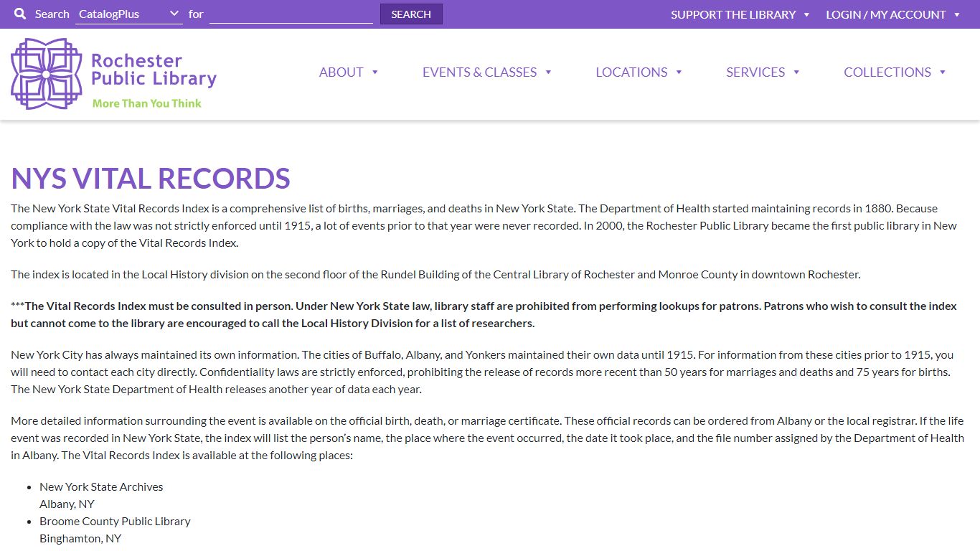Open the LOGIN / MY ACCOUNT menu
Viewport: 980px width, 551px height.
click(885, 14)
